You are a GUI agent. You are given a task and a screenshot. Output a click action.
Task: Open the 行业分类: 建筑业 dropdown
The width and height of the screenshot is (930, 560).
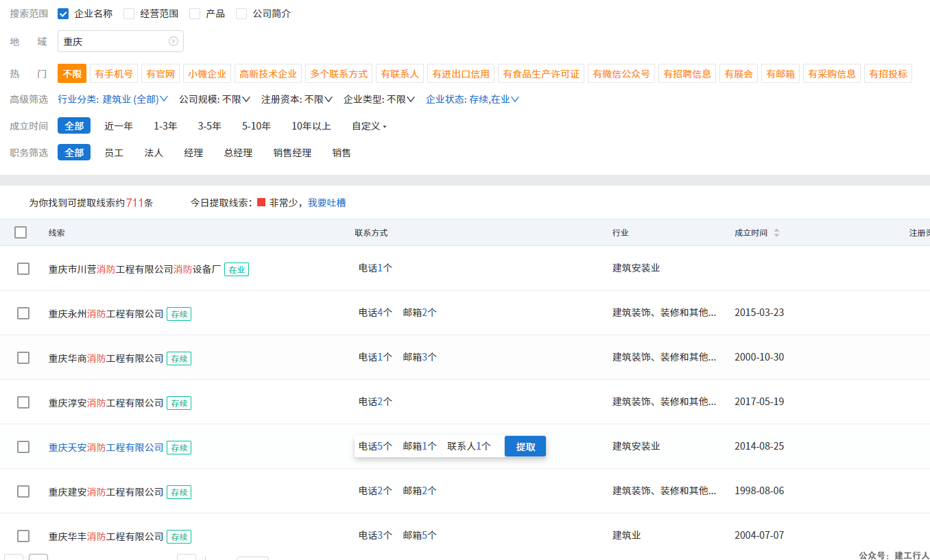[113, 99]
